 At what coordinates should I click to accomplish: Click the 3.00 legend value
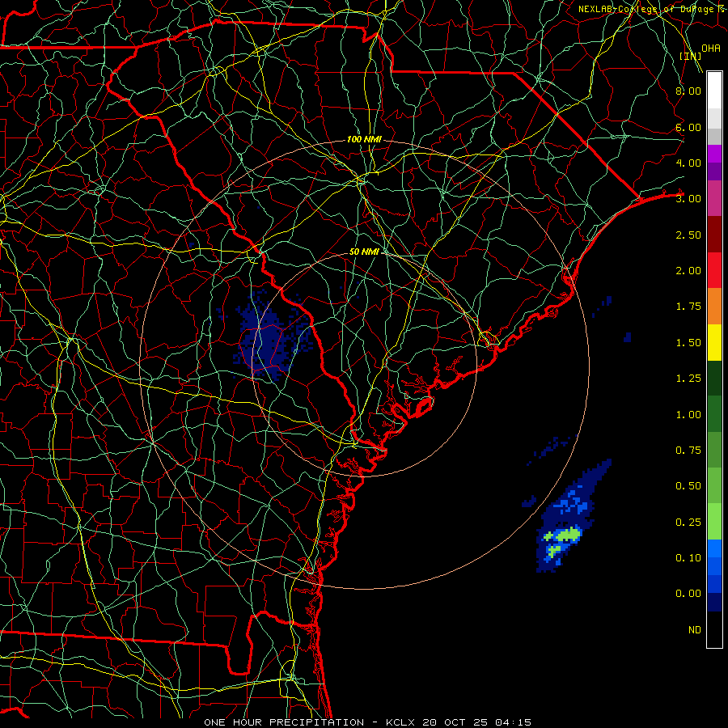[x=688, y=199]
